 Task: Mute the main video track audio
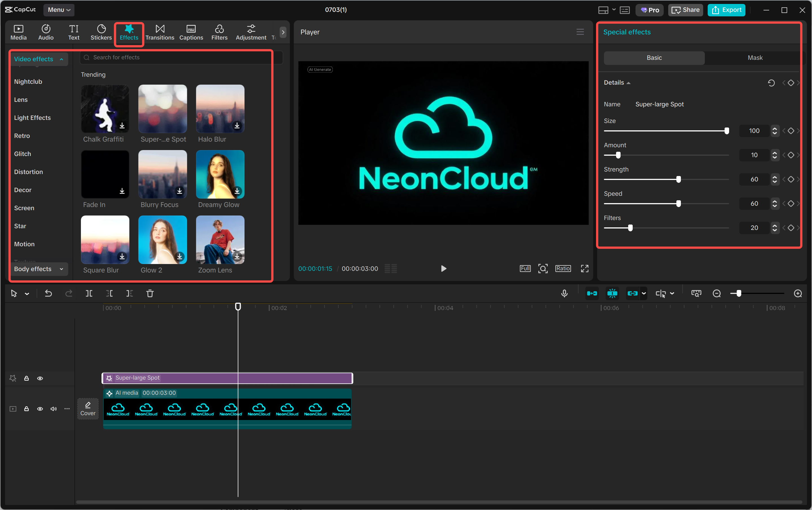(x=53, y=409)
